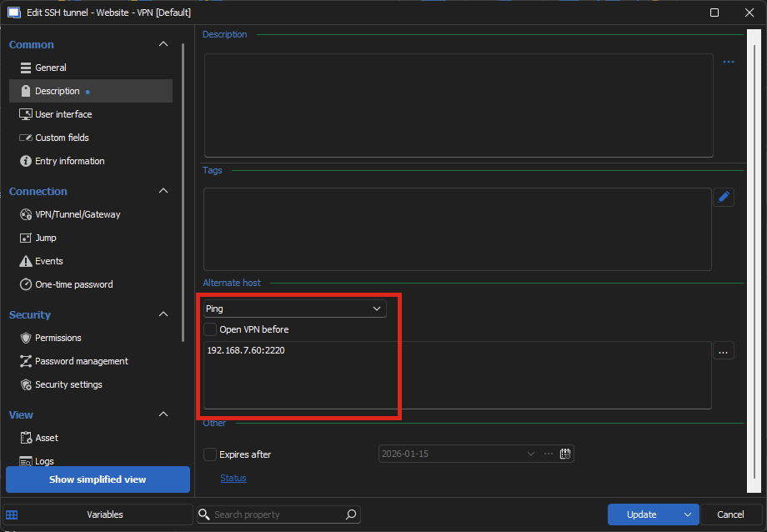Image resolution: width=767 pixels, height=532 pixels.
Task: Click the Update button
Action: tap(642, 514)
